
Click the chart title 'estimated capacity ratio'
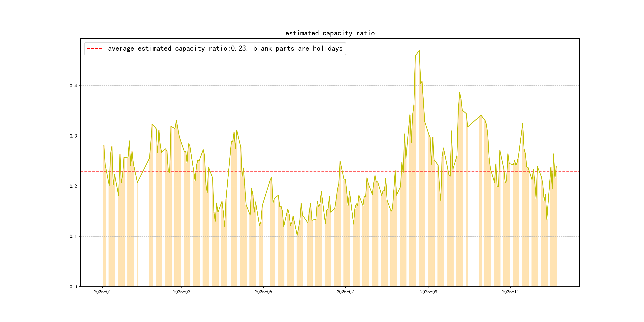tap(330, 33)
